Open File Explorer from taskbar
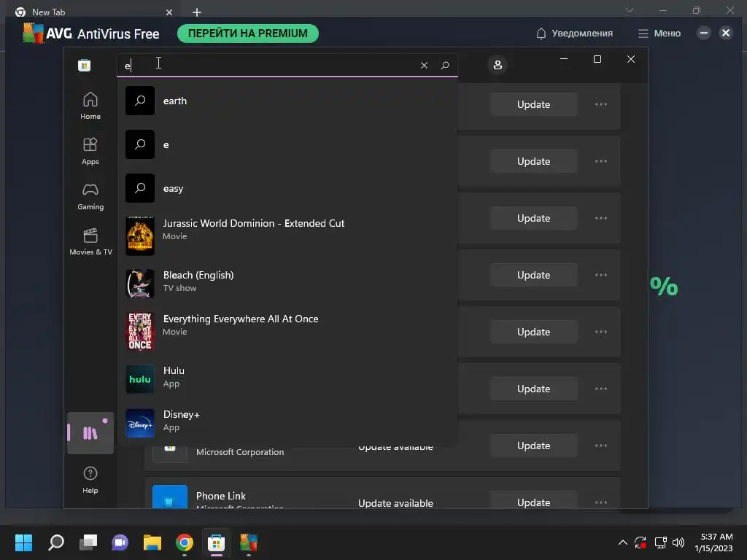 (x=152, y=542)
